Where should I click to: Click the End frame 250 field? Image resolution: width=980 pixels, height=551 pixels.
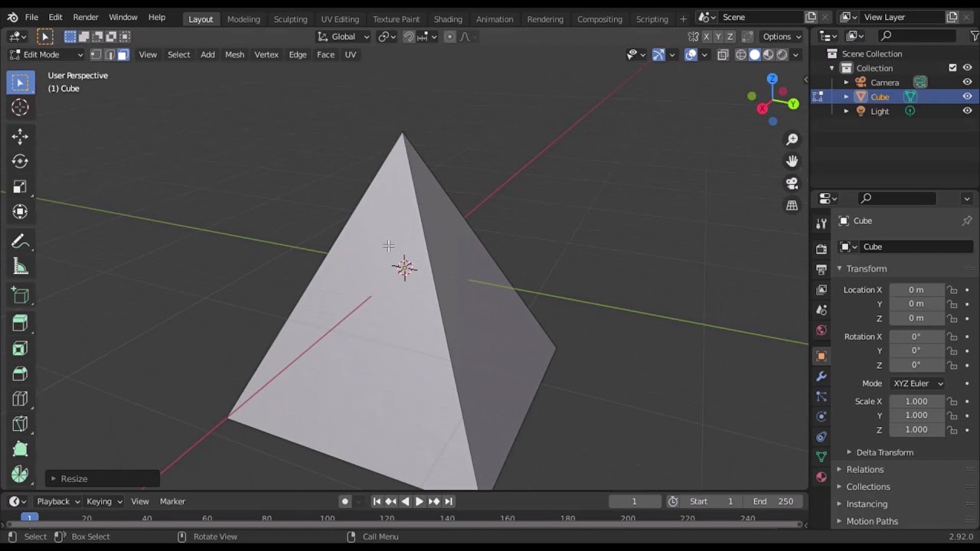(773, 501)
